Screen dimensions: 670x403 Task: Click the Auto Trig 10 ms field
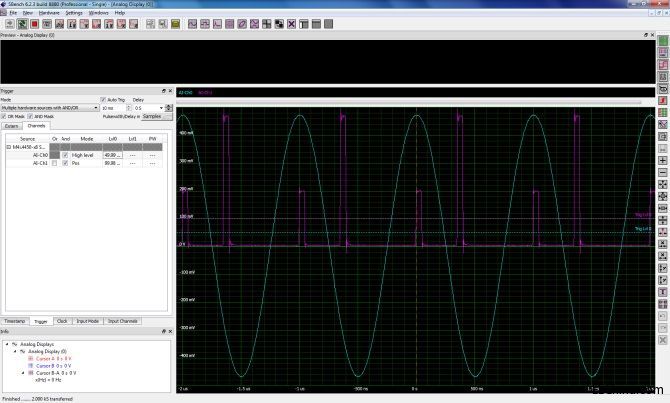coord(113,108)
